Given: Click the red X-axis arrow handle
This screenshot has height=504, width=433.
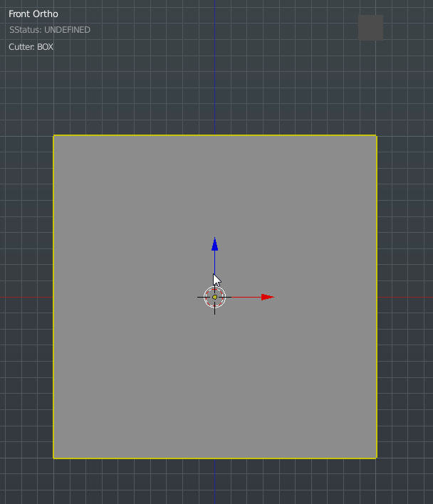Looking at the screenshot, I should point(268,297).
